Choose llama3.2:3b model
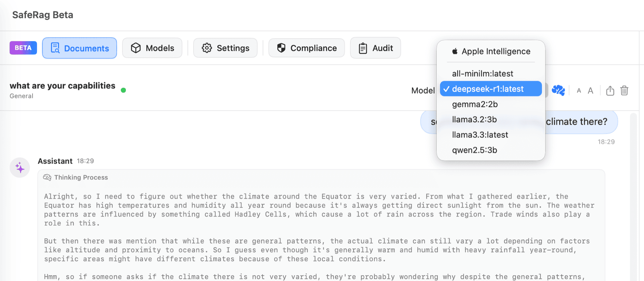 click(x=491, y=119)
